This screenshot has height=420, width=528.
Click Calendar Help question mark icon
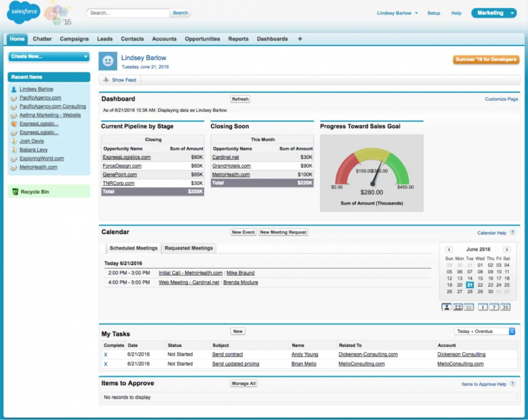(x=513, y=232)
